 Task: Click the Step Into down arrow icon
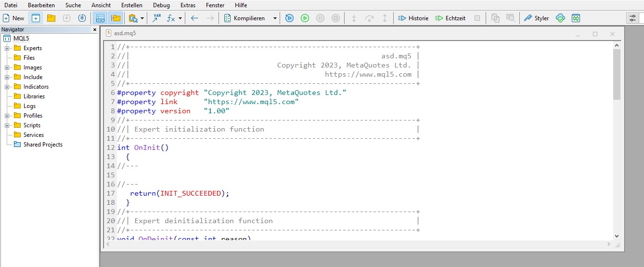354,18
